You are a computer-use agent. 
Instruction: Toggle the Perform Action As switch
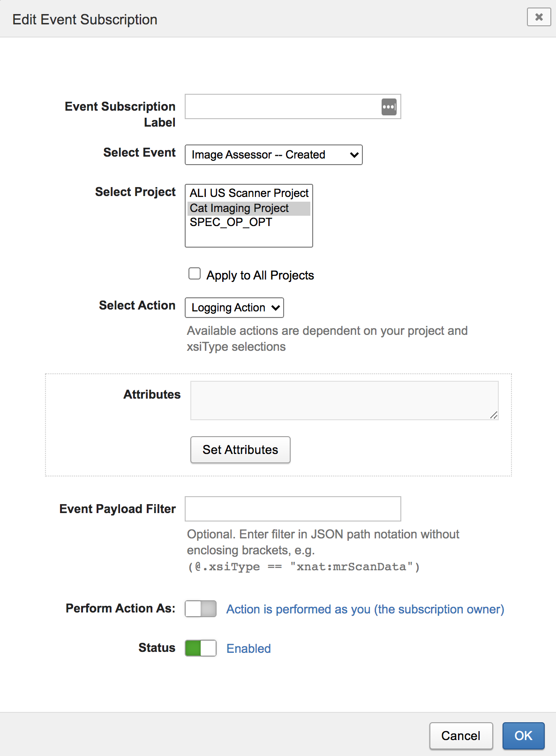pyautogui.click(x=201, y=609)
